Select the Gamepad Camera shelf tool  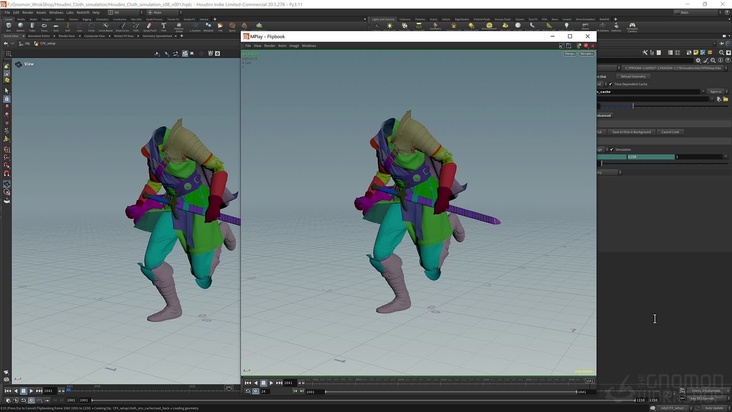tap(632, 27)
